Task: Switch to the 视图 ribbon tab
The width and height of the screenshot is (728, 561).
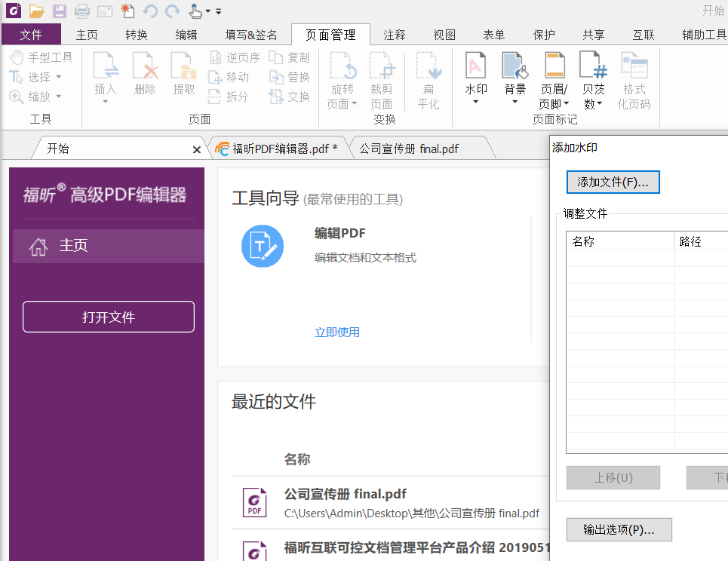Action: pyautogui.click(x=444, y=35)
